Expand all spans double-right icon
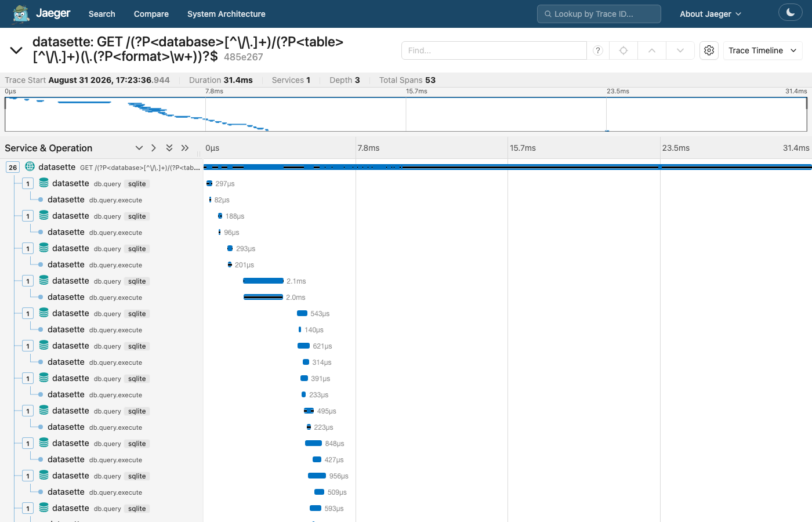This screenshot has height=522, width=812. pyautogui.click(x=185, y=148)
